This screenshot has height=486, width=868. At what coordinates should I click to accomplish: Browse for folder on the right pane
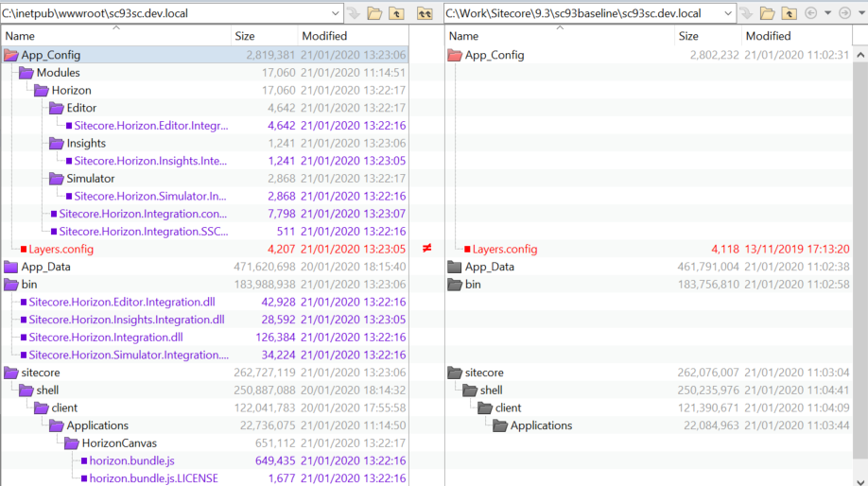(767, 13)
